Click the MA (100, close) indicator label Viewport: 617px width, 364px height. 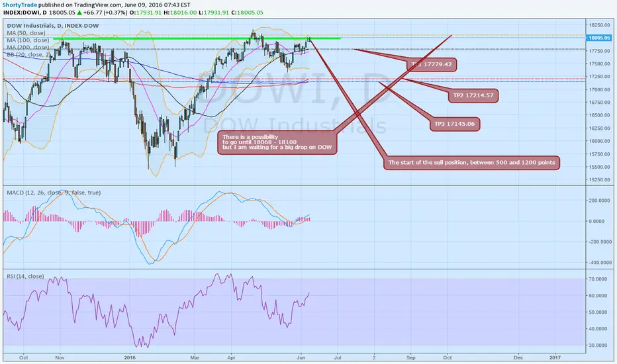(28, 40)
